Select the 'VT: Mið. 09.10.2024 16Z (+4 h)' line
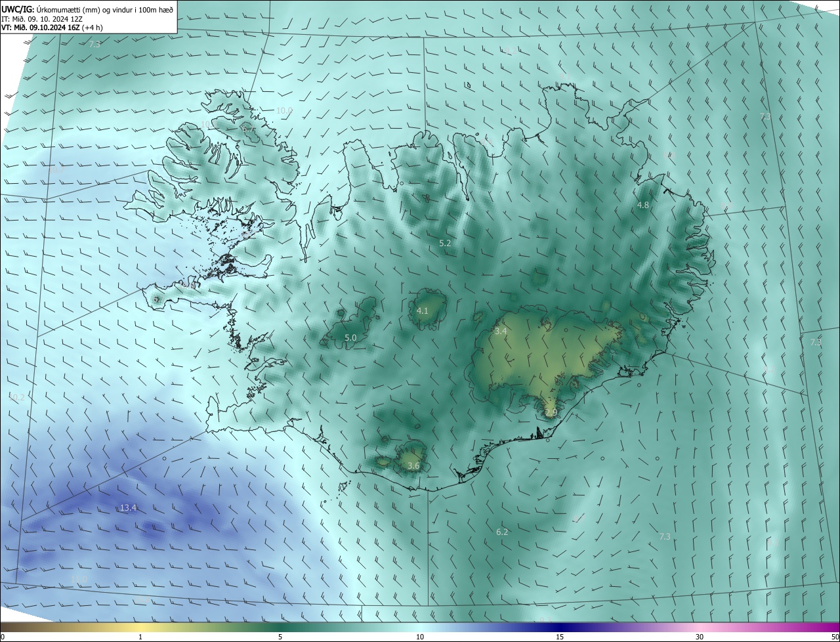 click(52, 28)
